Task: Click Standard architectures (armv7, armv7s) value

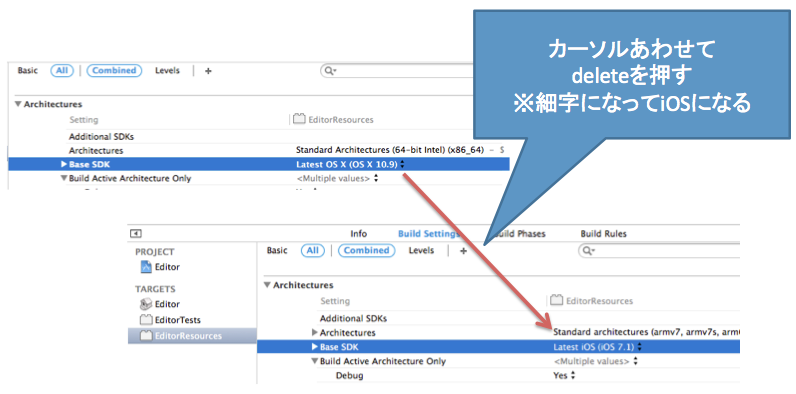Action: coord(646,333)
